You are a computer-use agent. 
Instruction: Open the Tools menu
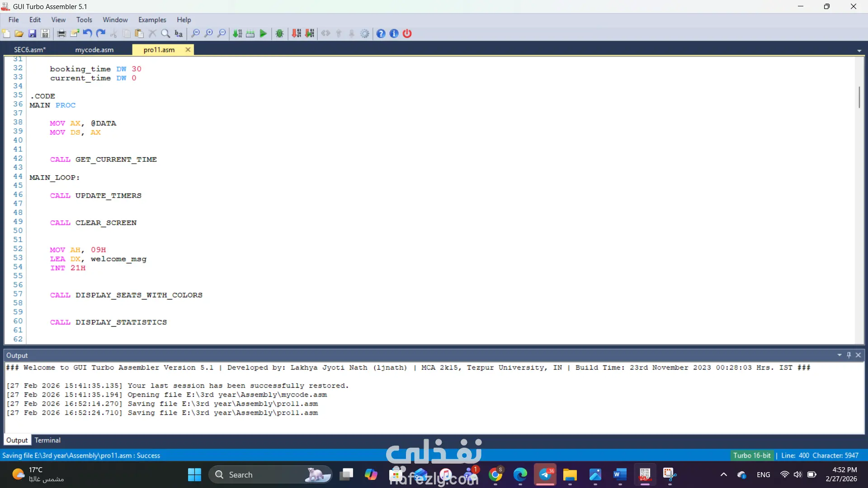[84, 20]
